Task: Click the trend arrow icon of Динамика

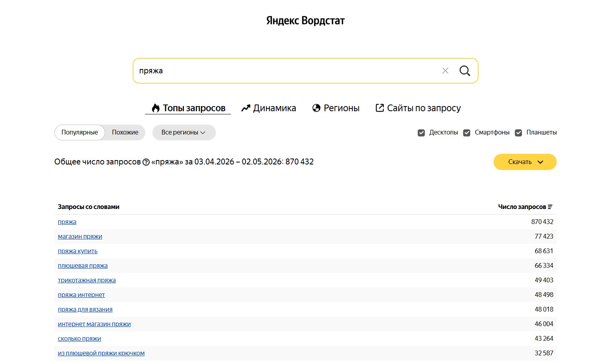Action: (246, 108)
